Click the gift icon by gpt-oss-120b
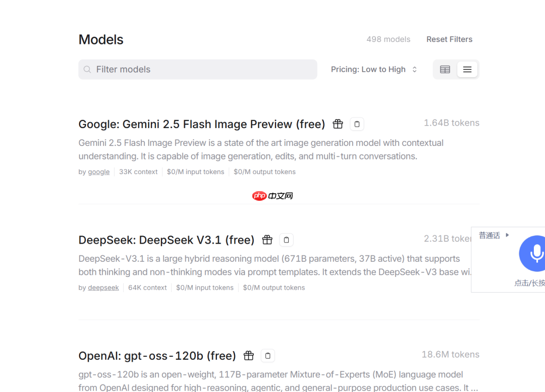This screenshot has height=392, width=545. pyautogui.click(x=248, y=355)
